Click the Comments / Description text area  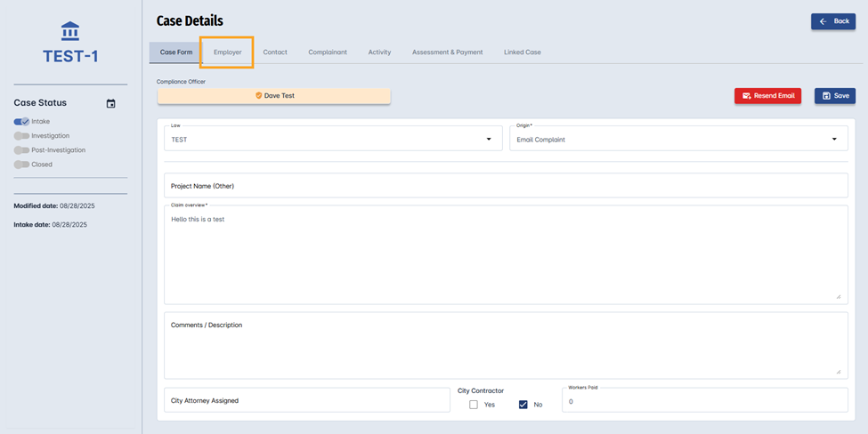(x=506, y=346)
